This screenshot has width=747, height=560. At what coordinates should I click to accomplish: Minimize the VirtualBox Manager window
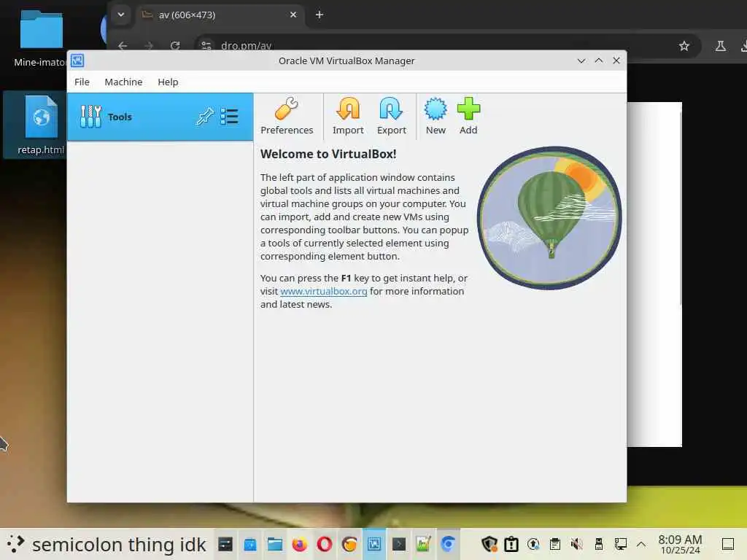pyautogui.click(x=581, y=61)
